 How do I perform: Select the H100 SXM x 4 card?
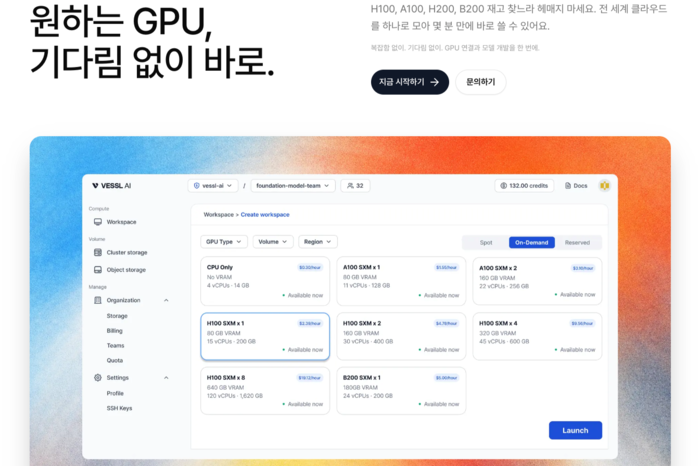point(537,337)
